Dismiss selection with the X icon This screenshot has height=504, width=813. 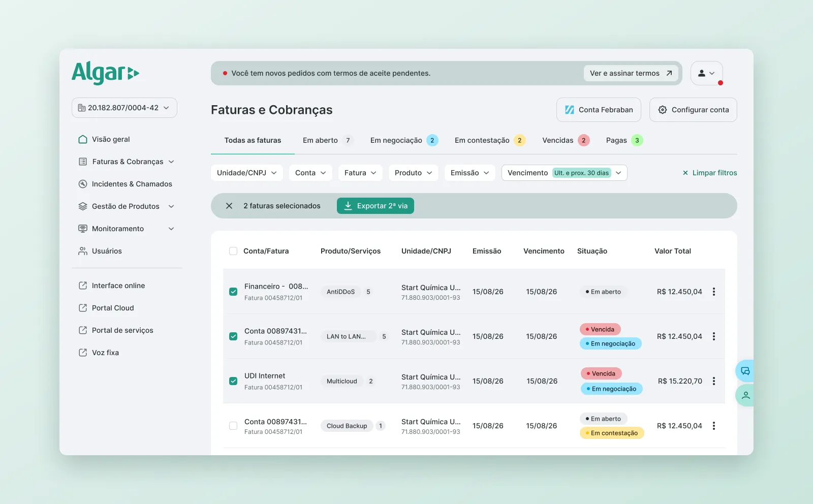(x=229, y=206)
